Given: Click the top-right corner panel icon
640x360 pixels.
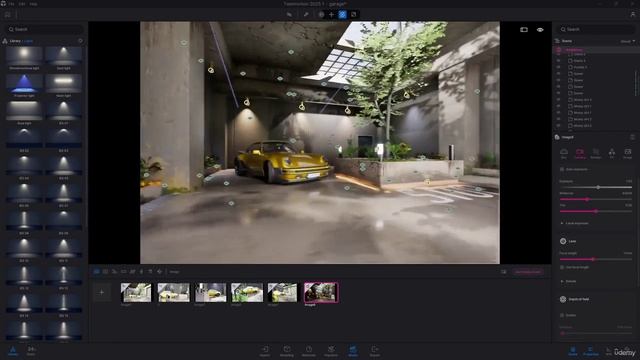Looking at the screenshot, I should 633,14.
